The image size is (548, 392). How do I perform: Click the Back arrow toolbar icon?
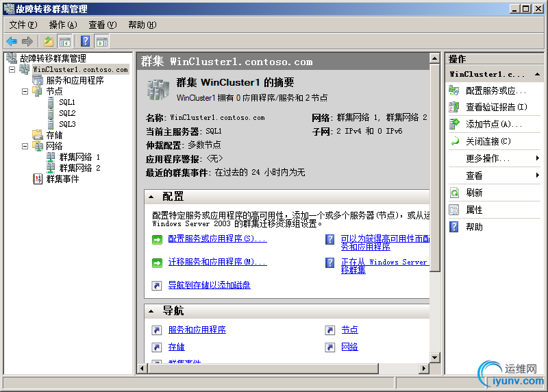click(x=12, y=42)
